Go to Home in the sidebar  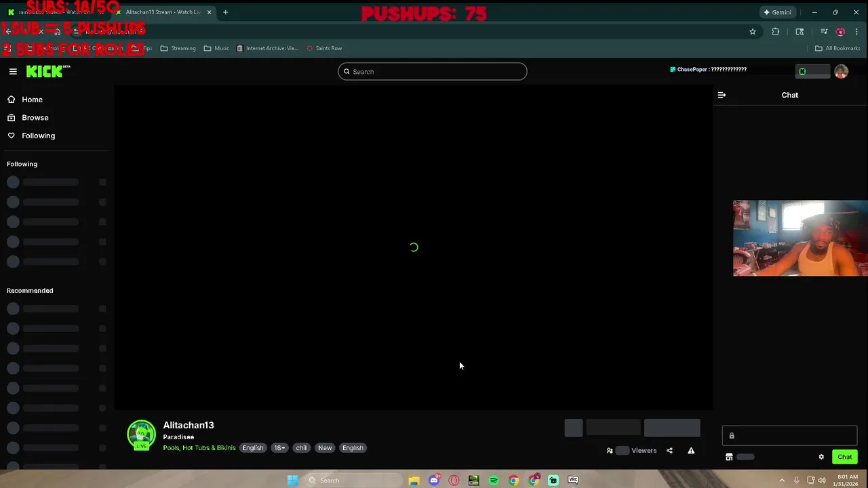(x=25, y=100)
